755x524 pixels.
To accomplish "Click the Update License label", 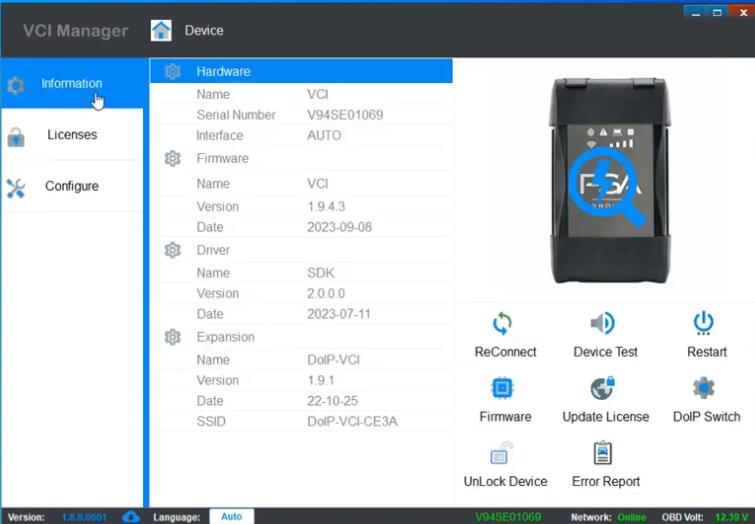I will point(605,417).
